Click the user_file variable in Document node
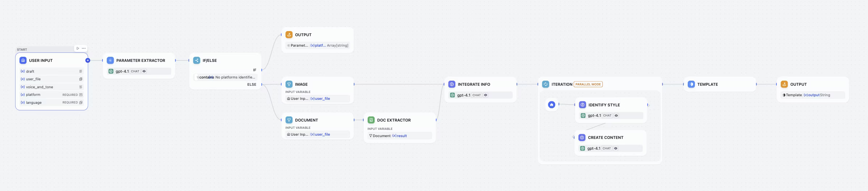 coord(322,135)
